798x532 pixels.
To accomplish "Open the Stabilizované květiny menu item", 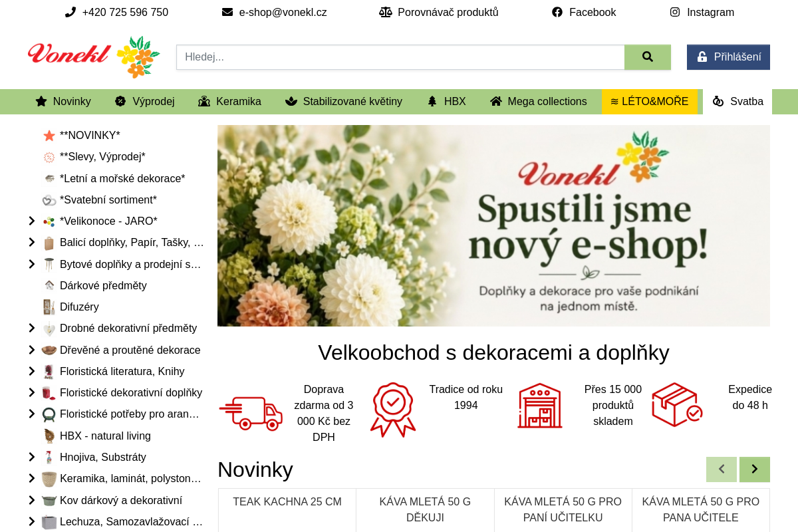I will click(344, 102).
